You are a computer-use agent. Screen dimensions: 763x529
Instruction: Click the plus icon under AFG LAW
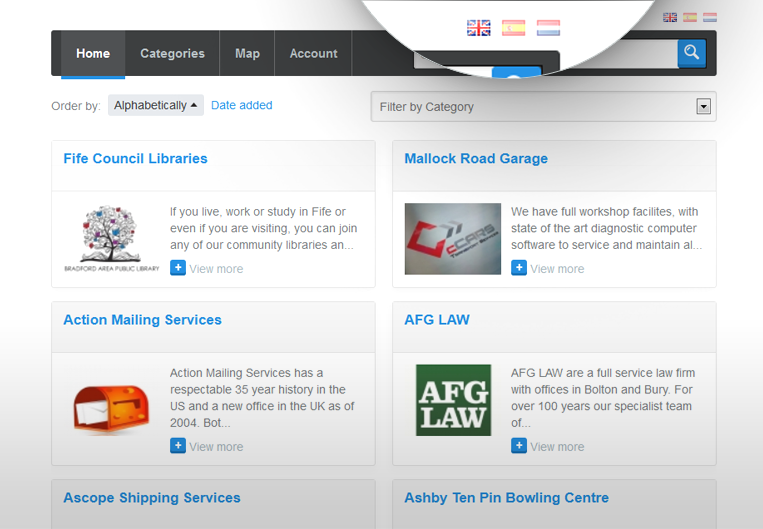coord(519,446)
